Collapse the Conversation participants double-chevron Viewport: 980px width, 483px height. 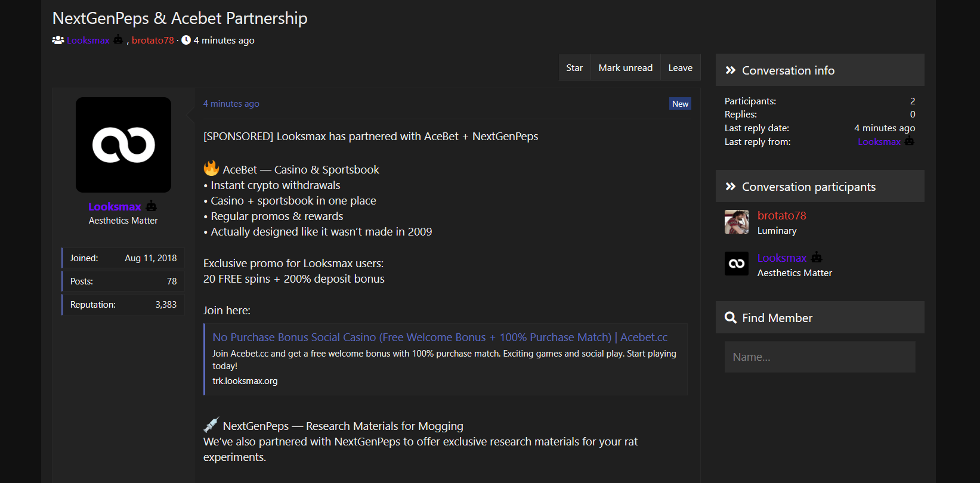(731, 187)
